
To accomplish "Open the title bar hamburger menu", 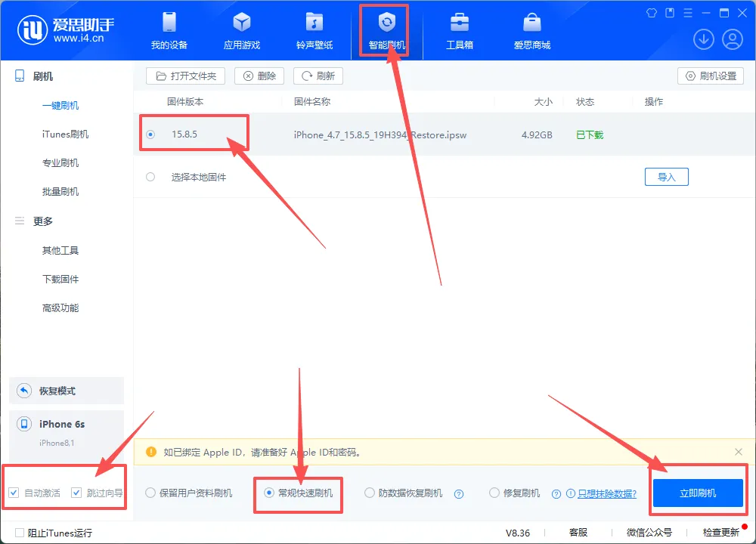I will pos(688,13).
